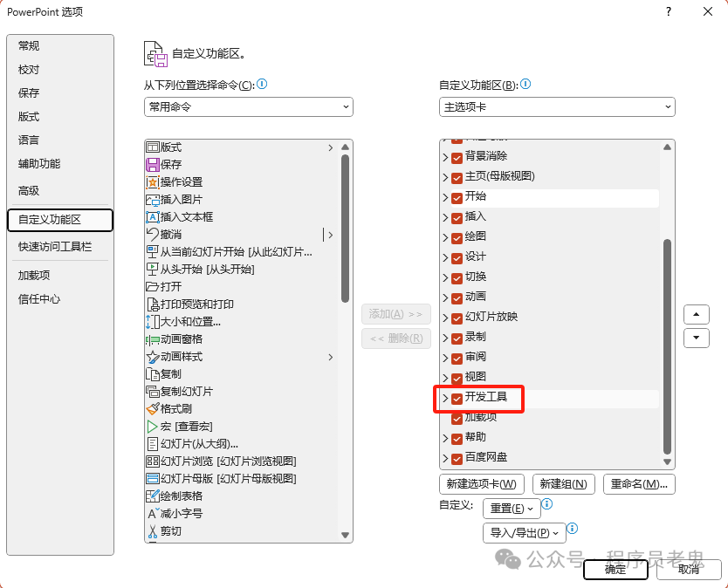Select the 保存 save command icon
Screen dimensions: 728x588
pos(153,165)
